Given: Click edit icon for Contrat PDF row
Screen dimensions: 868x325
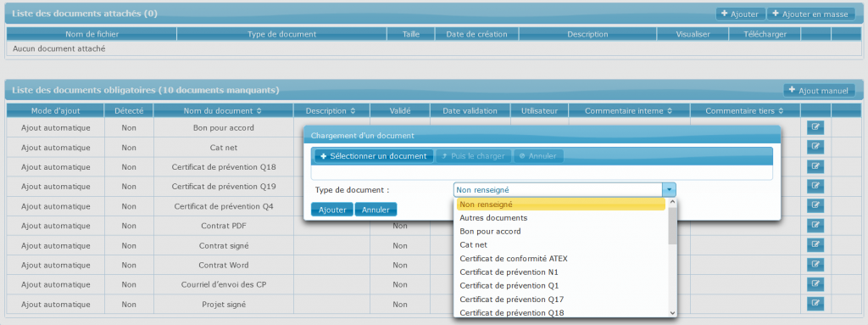Looking at the screenshot, I should point(815,226).
